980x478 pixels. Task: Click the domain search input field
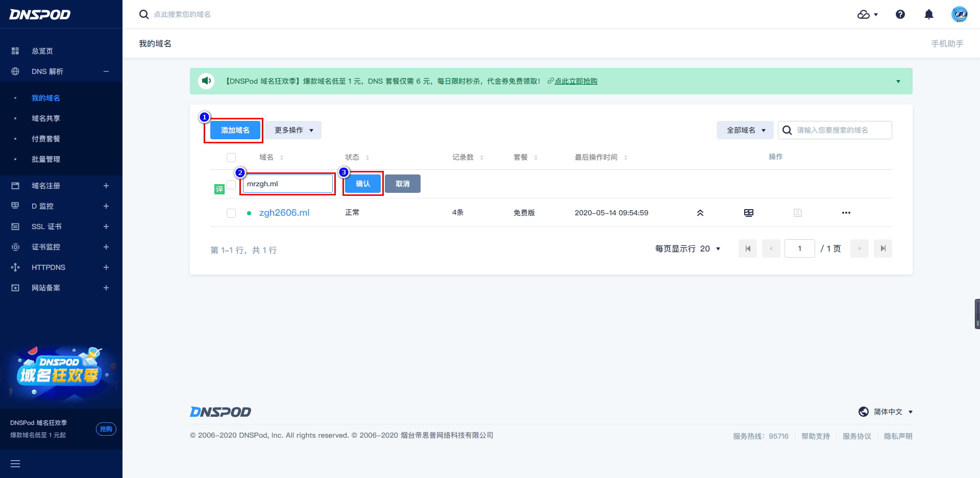[x=840, y=130]
